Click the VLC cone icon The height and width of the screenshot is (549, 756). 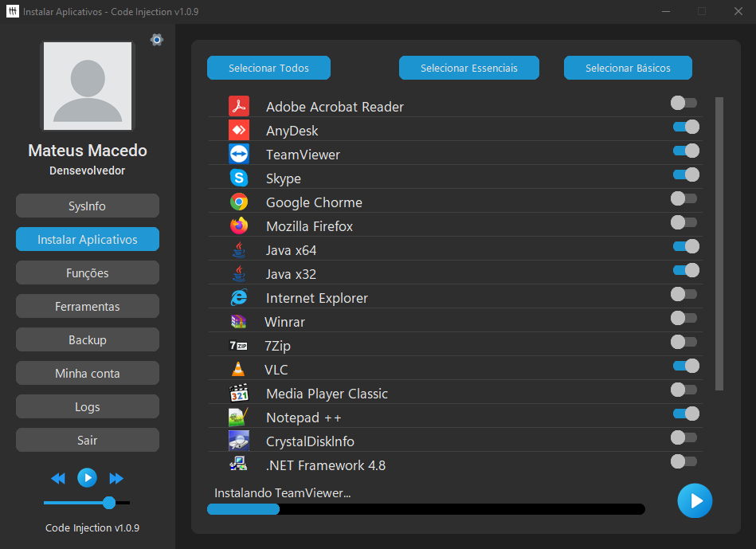[238, 369]
